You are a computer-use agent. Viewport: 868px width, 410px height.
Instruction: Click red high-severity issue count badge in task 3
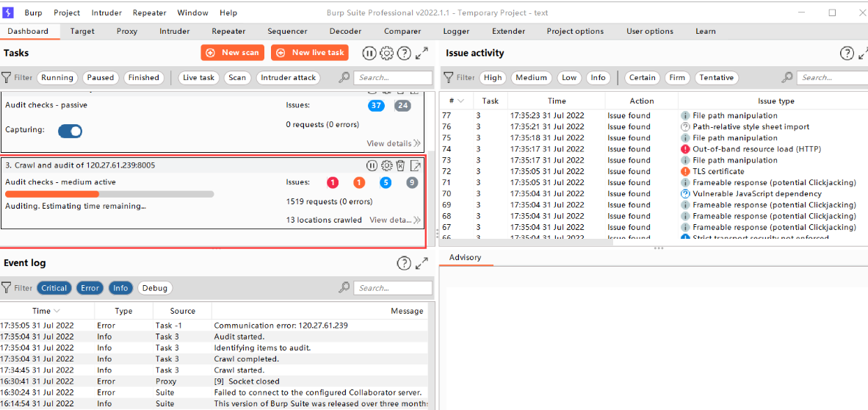[x=333, y=182]
